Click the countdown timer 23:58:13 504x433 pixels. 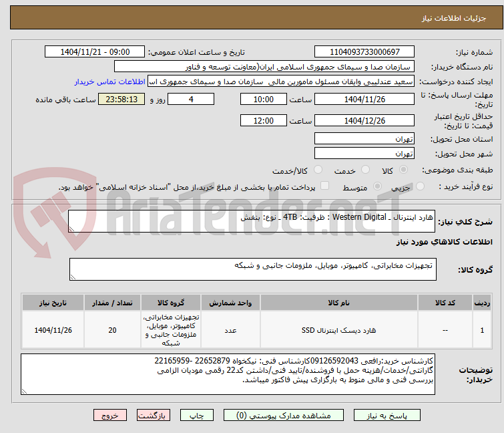point(121,99)
